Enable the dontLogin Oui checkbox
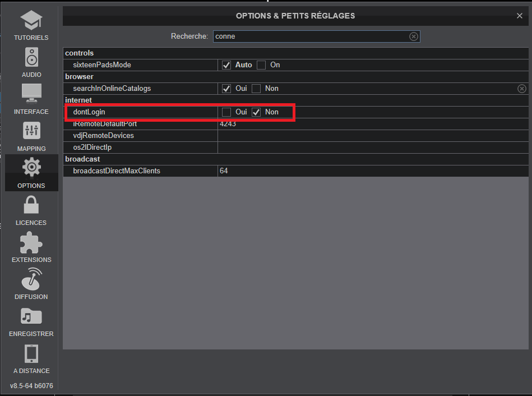This screenshot has height=396, width=532. pyautogui.click(x=226, y=112)
